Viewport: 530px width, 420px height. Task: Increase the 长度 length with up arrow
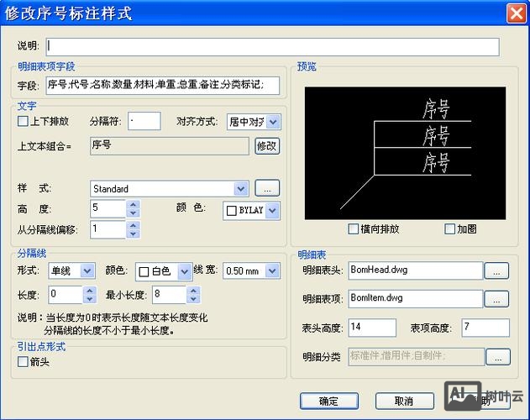pos(90,291)
